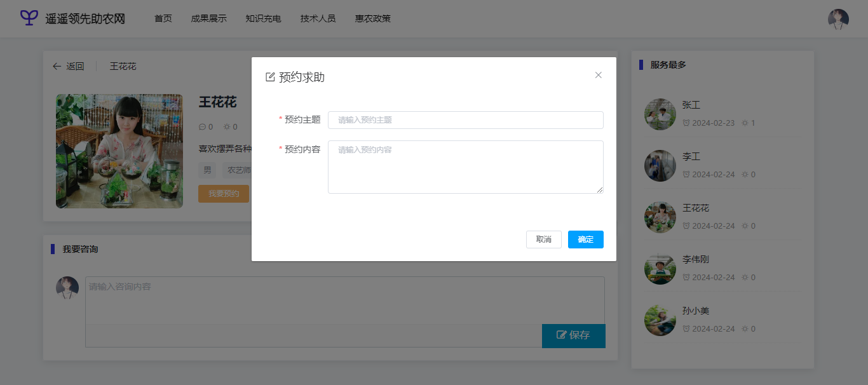
Task: Open 惠农政策 navigation item
Action: (373, 18)
